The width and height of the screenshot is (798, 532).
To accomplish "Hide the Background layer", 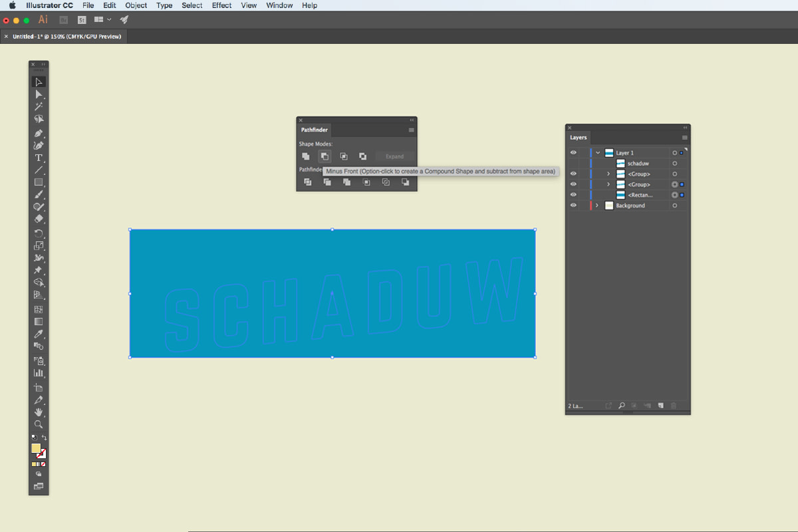I will (573, 205).
